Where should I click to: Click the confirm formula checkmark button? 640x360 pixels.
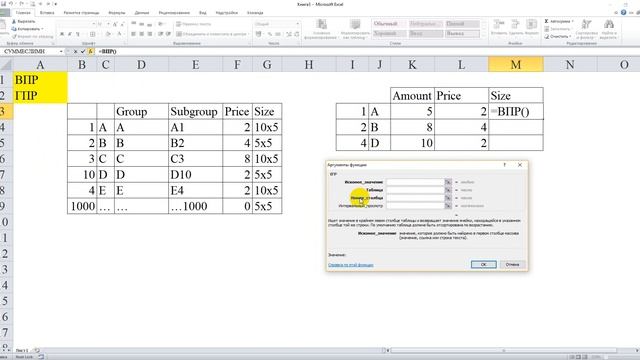[x=83, y=51]
